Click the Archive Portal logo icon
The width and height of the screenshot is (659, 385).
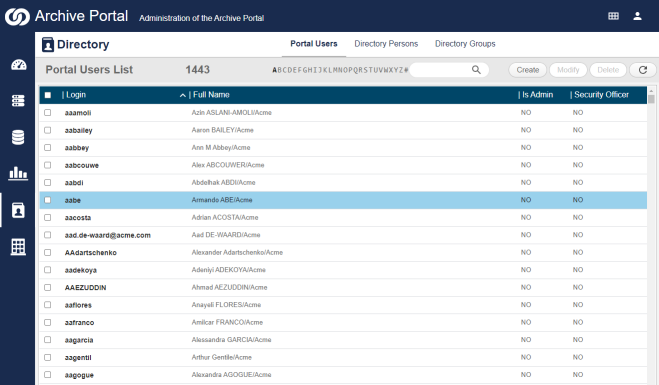[x=17, y=17]
